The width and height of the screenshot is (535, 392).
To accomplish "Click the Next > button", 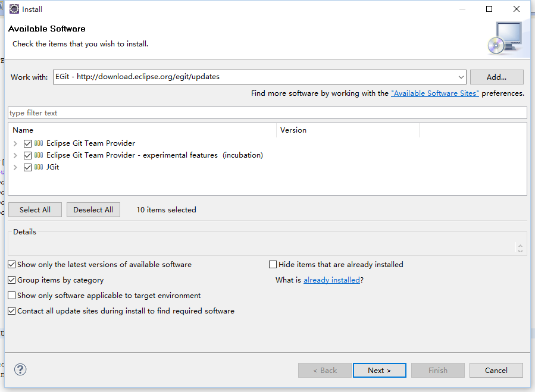I will [380, 370].
